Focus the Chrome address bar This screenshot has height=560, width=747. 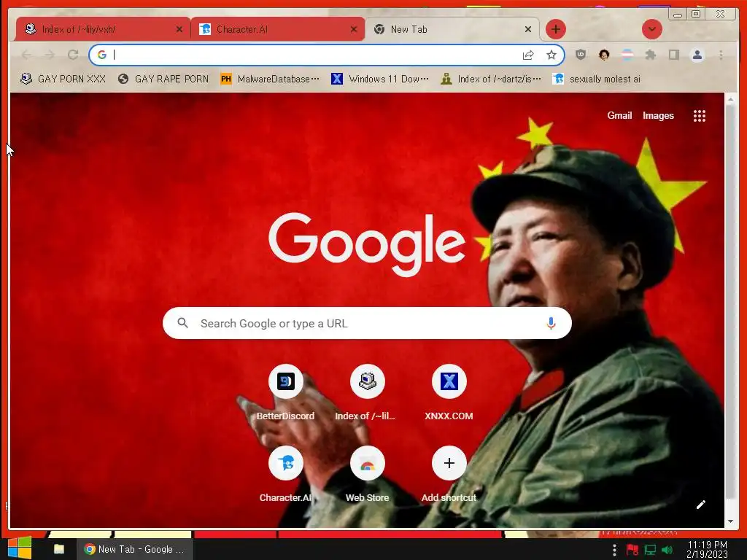[x=326, y=55]
